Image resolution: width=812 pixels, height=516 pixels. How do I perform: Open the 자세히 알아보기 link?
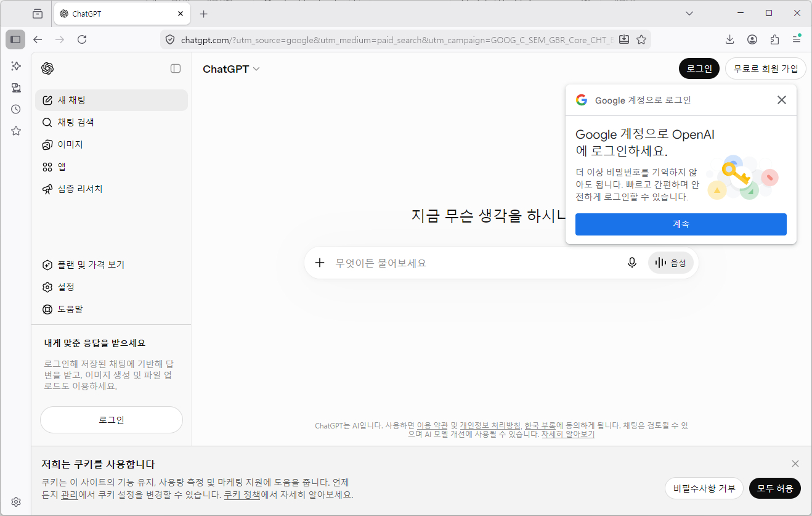coord(568,434)
